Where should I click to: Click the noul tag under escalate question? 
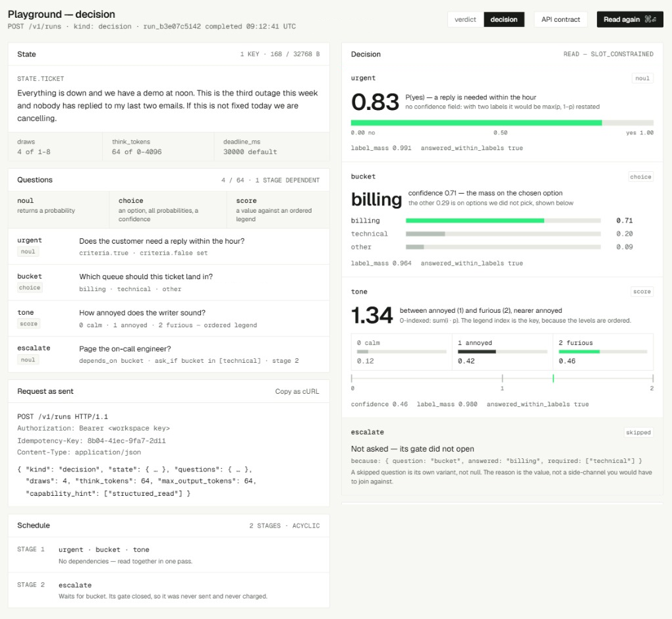pos(28,360)
